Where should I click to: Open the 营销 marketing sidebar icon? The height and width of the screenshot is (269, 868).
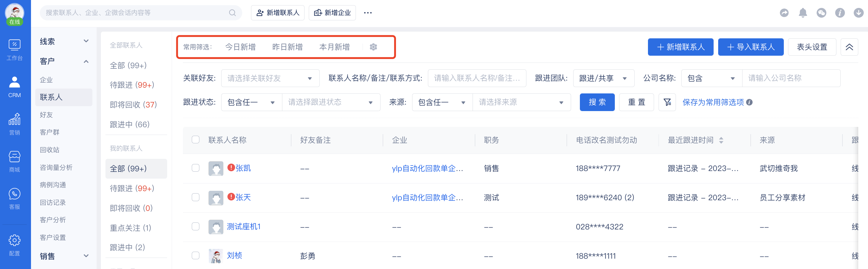click(15, 124)
